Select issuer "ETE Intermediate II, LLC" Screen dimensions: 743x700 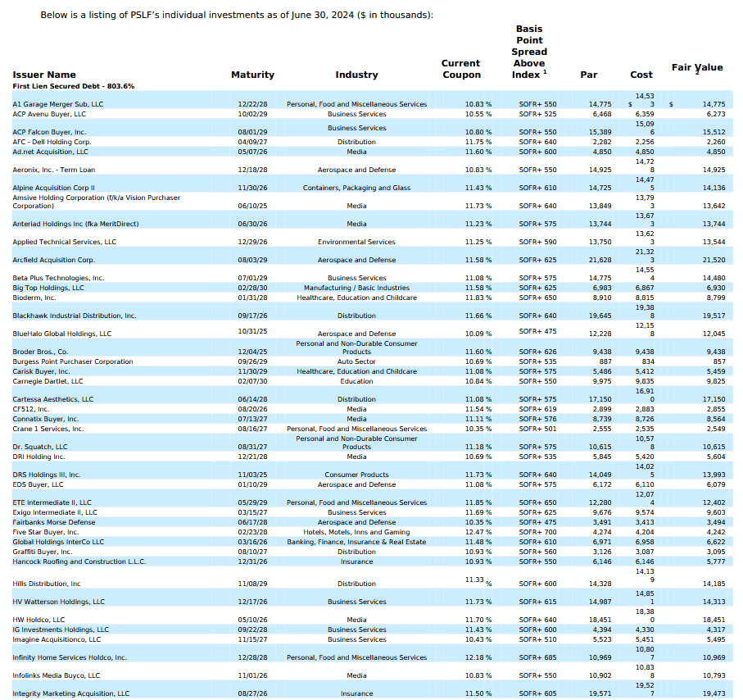point(52,503)
